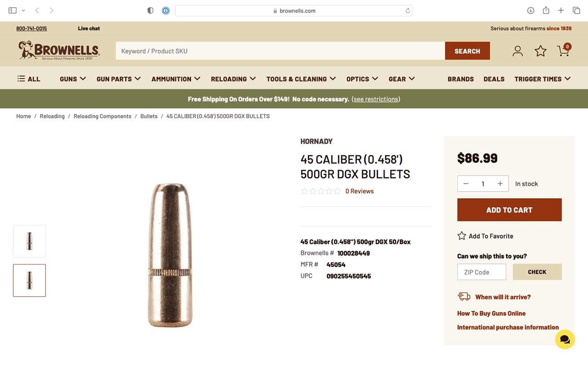Expand the TRIGGER TIMES dropdown

pyautogui.click(x=543, y=79)
